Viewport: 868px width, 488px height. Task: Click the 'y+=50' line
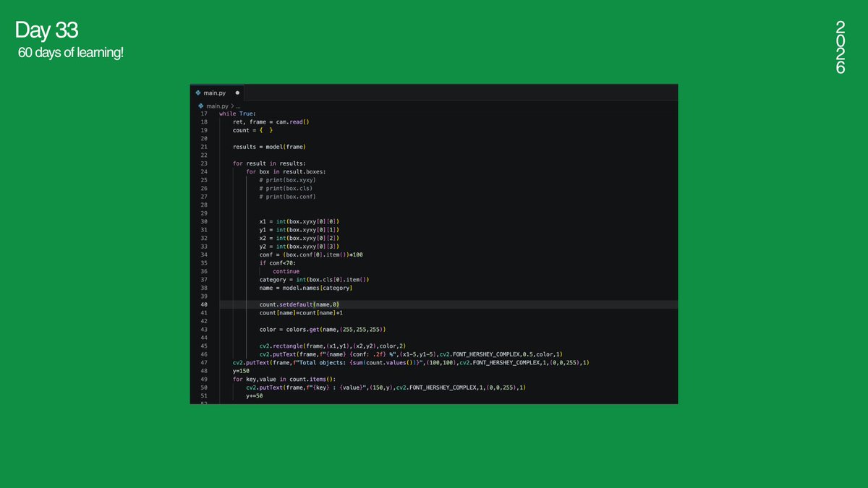tap(254, 396)
